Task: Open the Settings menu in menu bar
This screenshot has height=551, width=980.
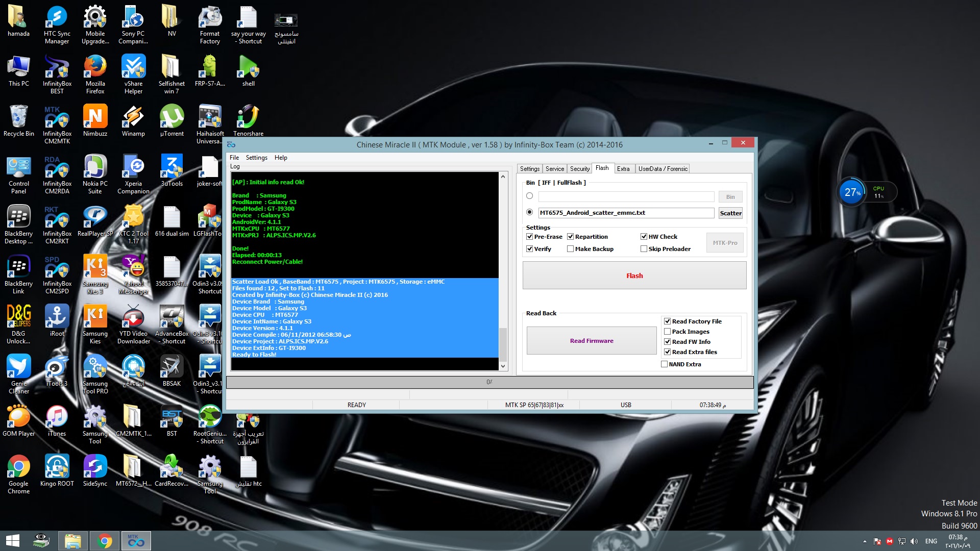Action: [256, 158]
